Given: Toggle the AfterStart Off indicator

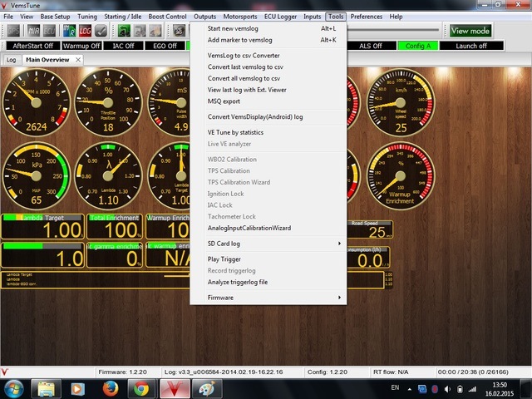Looking at the screenshot, I should tap(33, 46).
